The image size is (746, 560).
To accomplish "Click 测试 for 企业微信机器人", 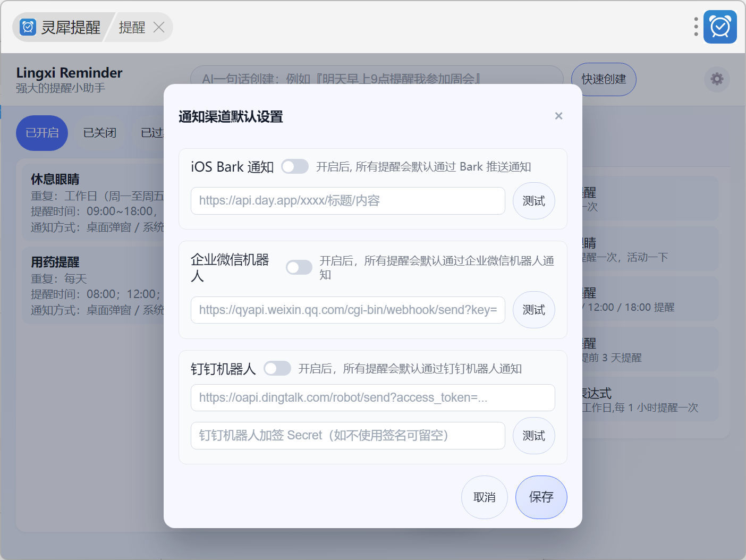I will (x=534, y=310).
